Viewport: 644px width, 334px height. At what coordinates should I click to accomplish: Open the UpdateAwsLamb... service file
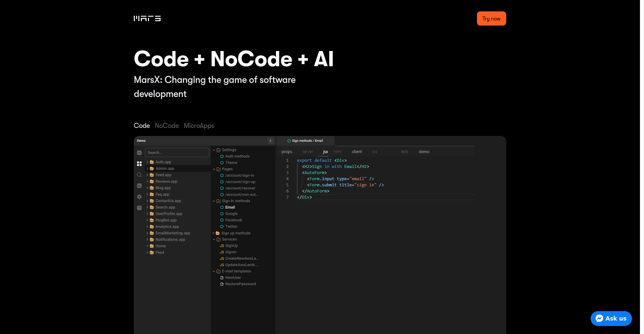click(x=241, y=265)
